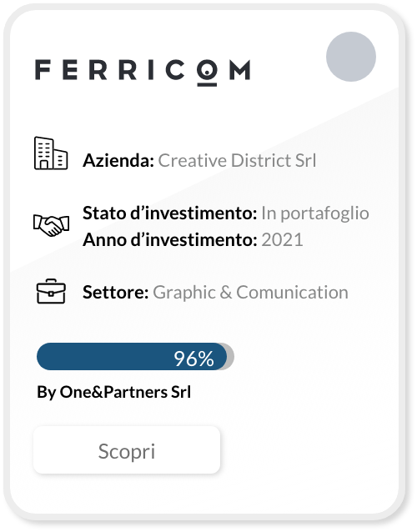Image resolution: width=417 pixels, height=532 pixels.
Task: Click the Anno d'investimento label
Action: coord(170,240)
